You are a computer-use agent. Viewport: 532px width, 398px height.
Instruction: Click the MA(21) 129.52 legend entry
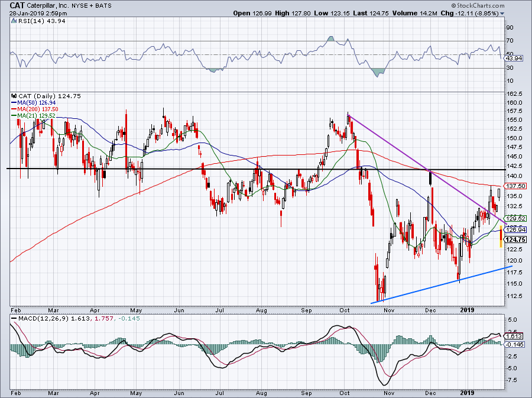tap(33, 116)
